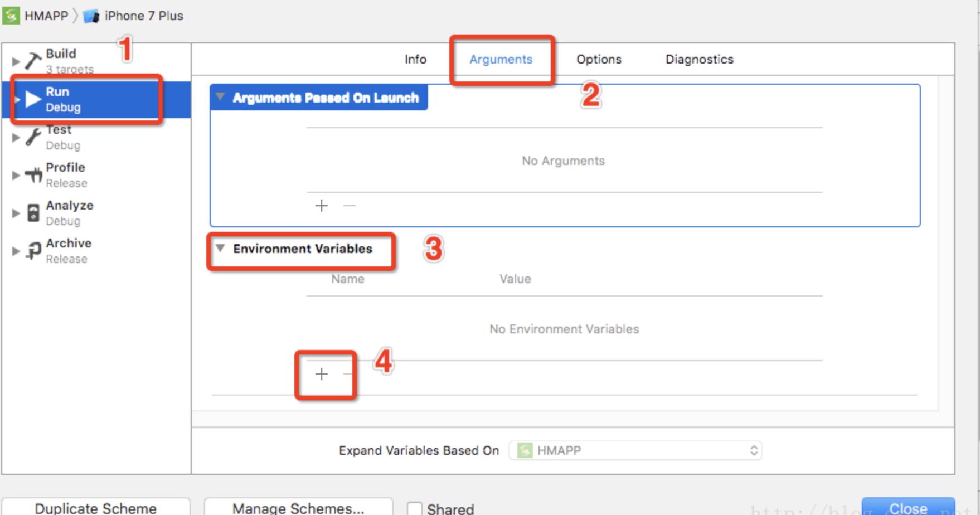Click the Test wrench icon
The height and width of the screenshot is (515, 980).
[x=33, y=137]
